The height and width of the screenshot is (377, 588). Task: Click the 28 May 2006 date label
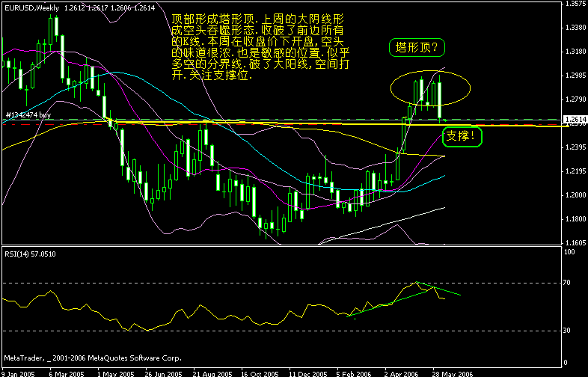[453, 373]
